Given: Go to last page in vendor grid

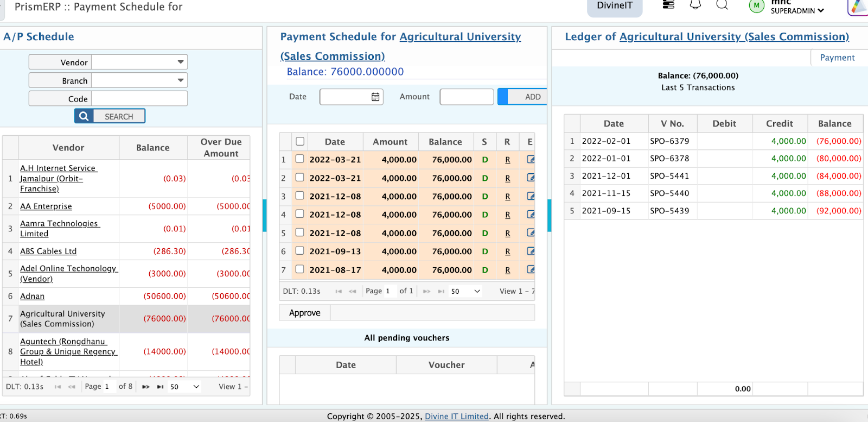Looking at the screenshot, I should [160, 387].
